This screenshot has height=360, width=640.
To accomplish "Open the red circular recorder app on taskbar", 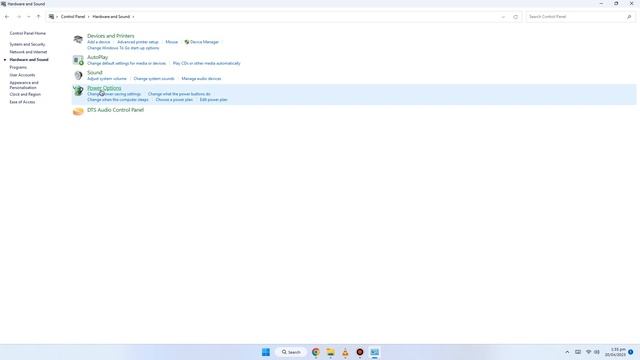I will (x=360, y=352).
